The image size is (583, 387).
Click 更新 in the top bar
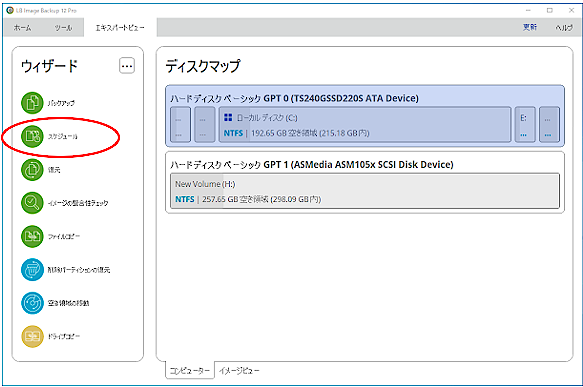530,27
